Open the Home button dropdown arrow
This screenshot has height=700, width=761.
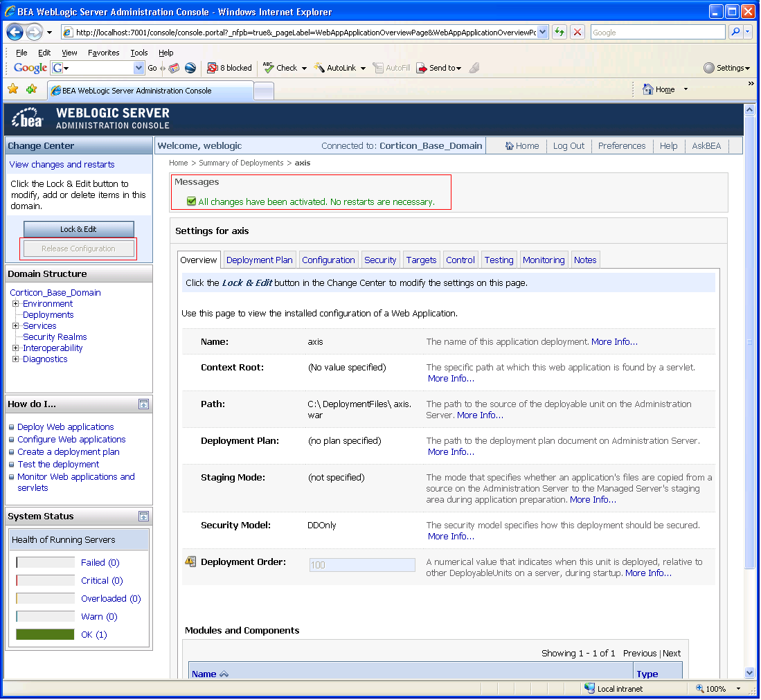(686, 89)
